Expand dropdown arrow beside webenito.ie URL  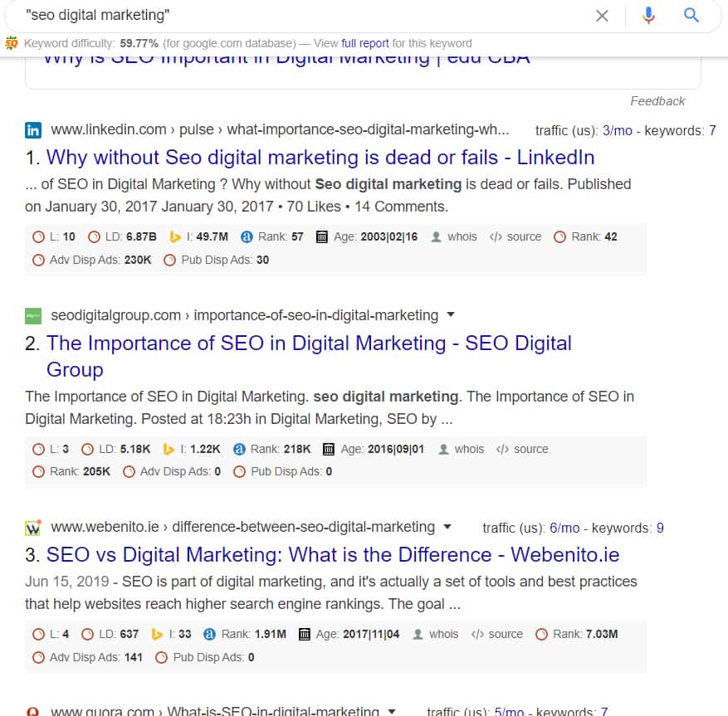coord(447,527)
